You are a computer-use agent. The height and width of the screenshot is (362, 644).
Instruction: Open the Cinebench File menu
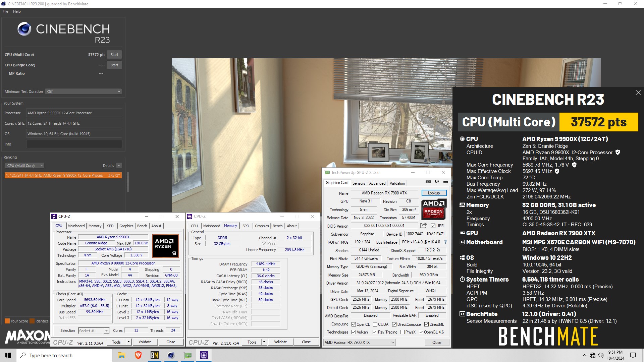5,11
